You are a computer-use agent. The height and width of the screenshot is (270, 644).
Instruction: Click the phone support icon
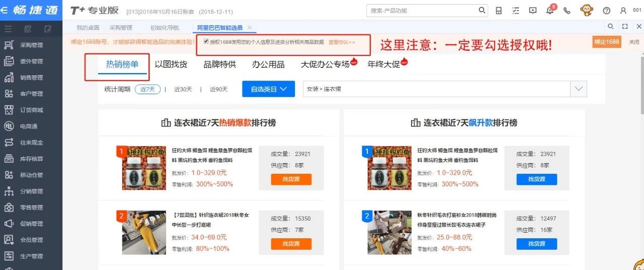(x=568, y=11)
